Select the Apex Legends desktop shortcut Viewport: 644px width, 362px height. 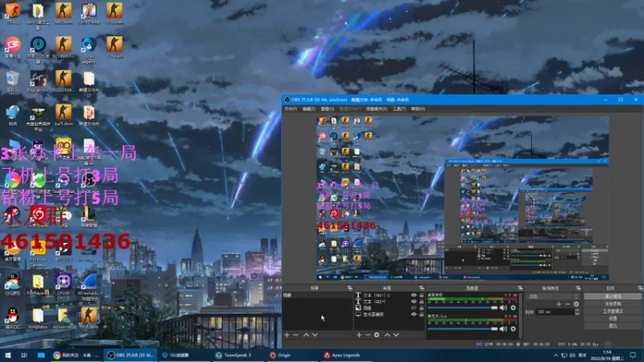[x=89, y=51]
